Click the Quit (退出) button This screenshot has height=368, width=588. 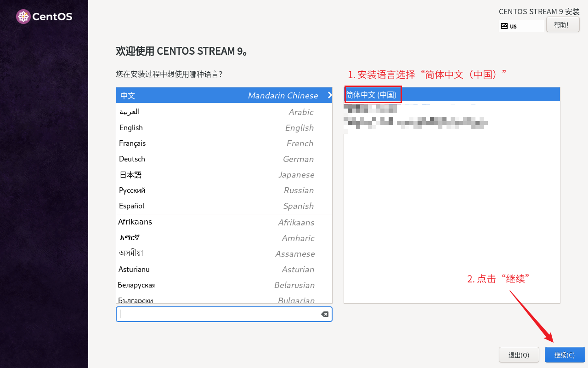click(519, 355)
